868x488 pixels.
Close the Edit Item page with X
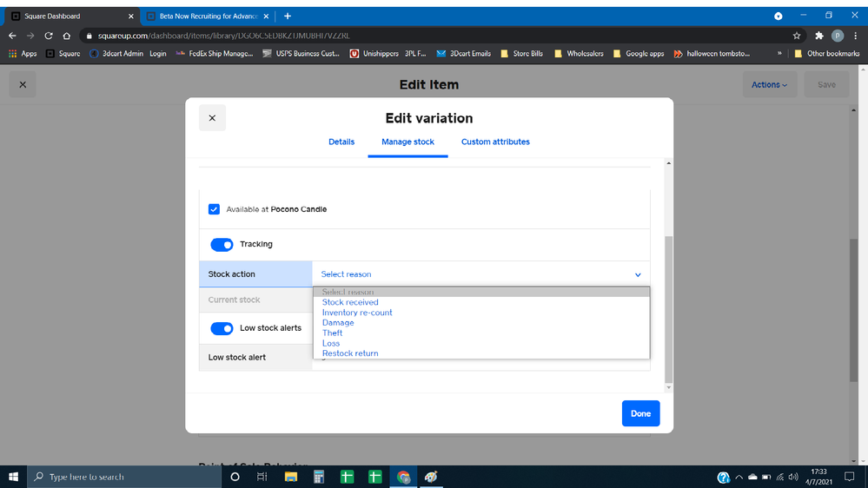point(23,85)
